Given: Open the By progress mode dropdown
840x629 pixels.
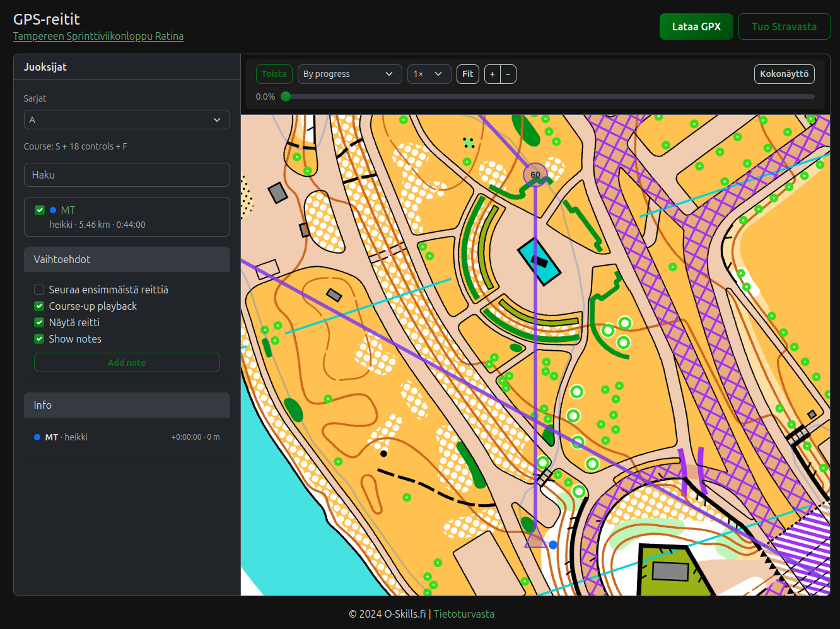Looking at the screenshot, I should (x=349, y=74).
